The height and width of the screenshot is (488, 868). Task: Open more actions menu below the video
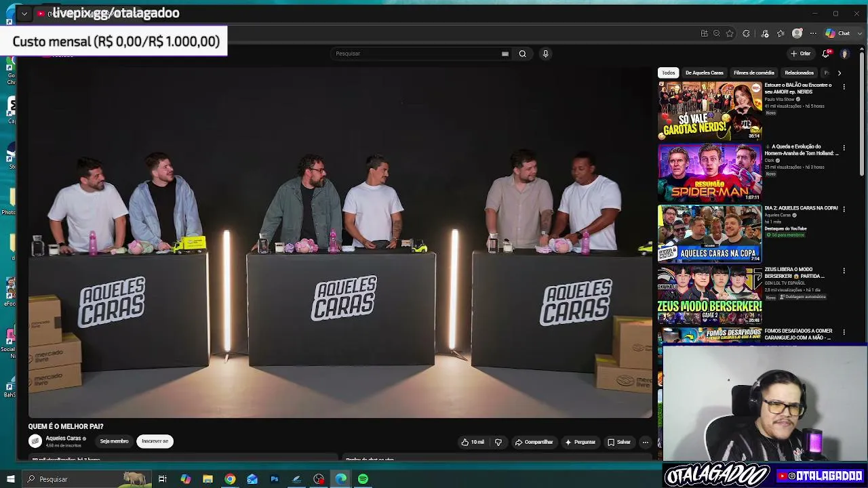pos(646,442)
